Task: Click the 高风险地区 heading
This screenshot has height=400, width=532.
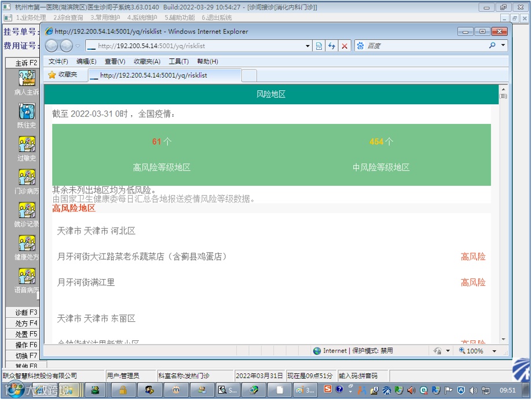Action: [x=74, y=208]
